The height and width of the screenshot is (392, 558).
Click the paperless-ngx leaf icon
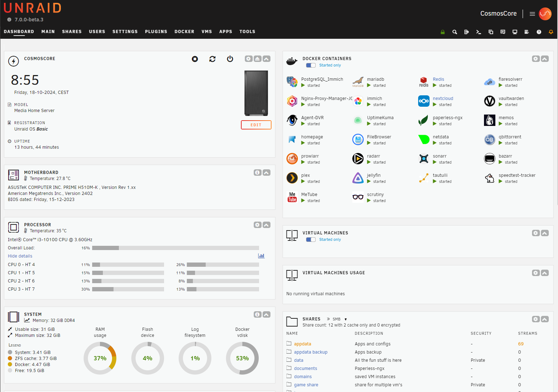pyautogui.click(x=424, y=120)
